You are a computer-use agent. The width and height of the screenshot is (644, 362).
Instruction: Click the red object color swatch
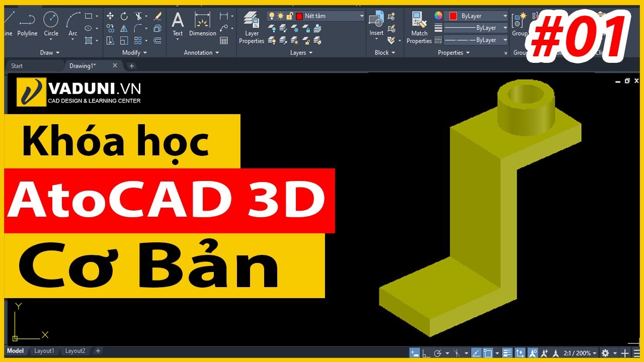point(453,16)
